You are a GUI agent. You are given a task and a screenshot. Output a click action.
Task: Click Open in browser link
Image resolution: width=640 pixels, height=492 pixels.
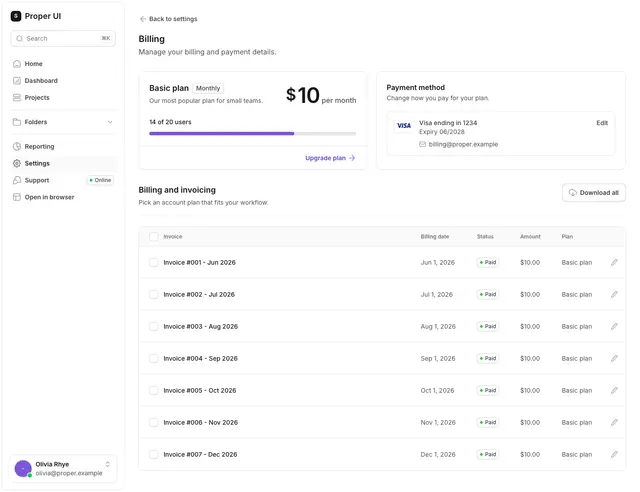[63, 197]
